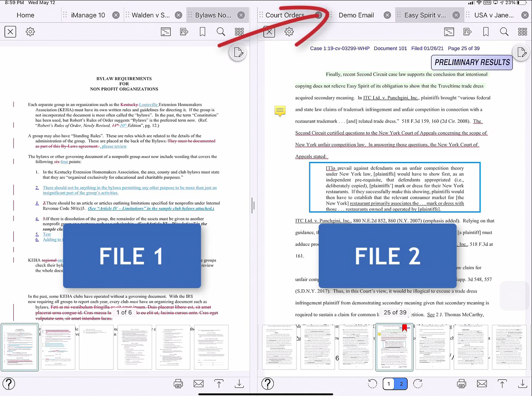Switch to single-page view toggle
The width and height of the screenshot is (532, 396).
point(389,384)
